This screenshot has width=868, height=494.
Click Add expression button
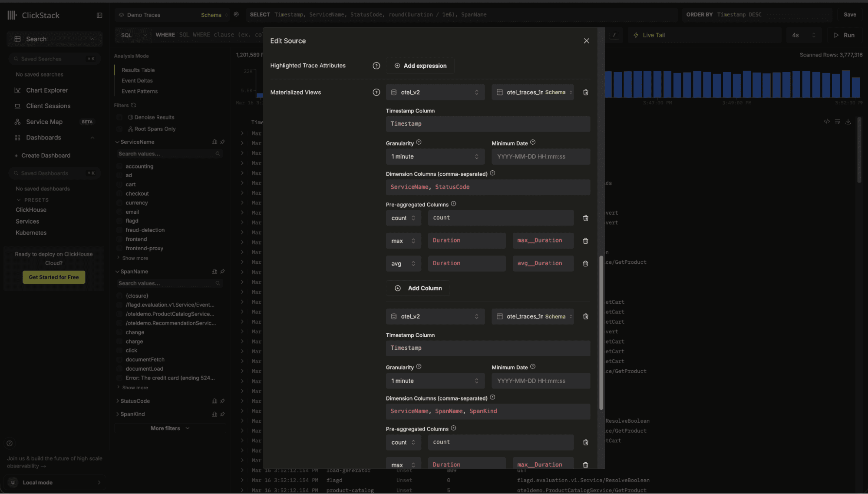click(x=420, y=66)
